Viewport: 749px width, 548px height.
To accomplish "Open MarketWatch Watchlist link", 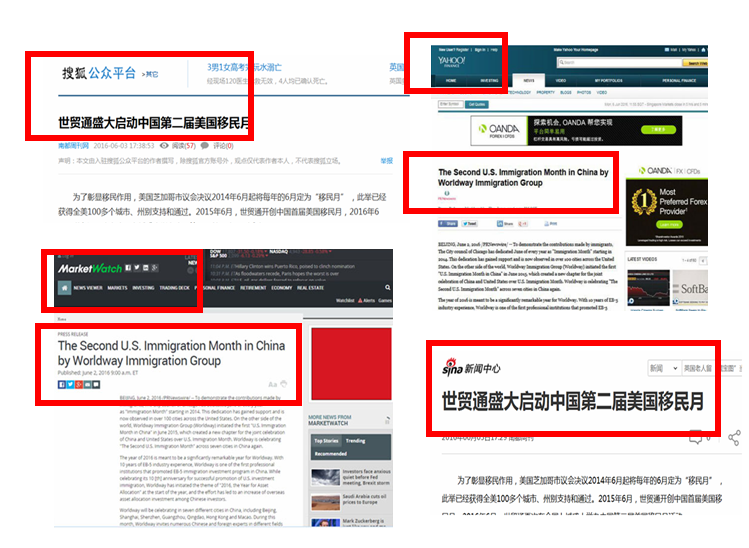I will 345,301.
